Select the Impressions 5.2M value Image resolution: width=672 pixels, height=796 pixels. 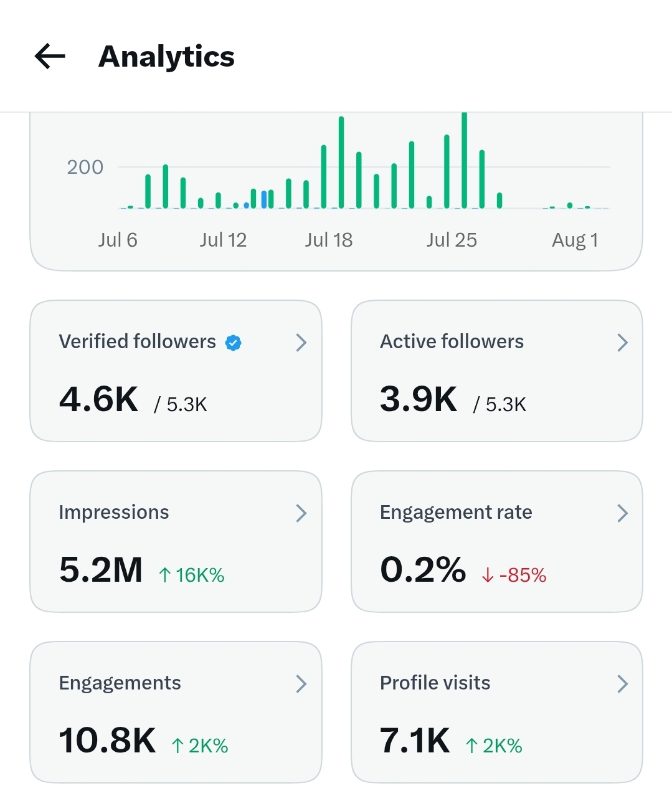click(101, 570)
